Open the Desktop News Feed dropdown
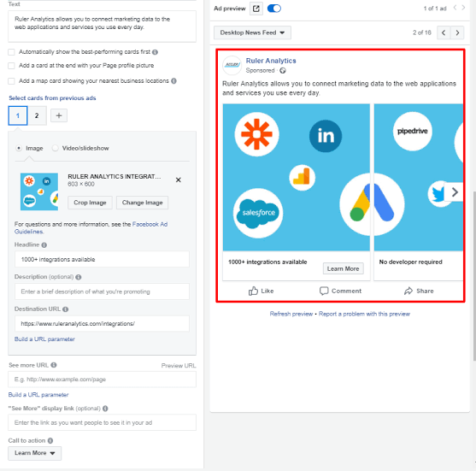The width and height of the screenshot is (476, 471). coord(252,32)
